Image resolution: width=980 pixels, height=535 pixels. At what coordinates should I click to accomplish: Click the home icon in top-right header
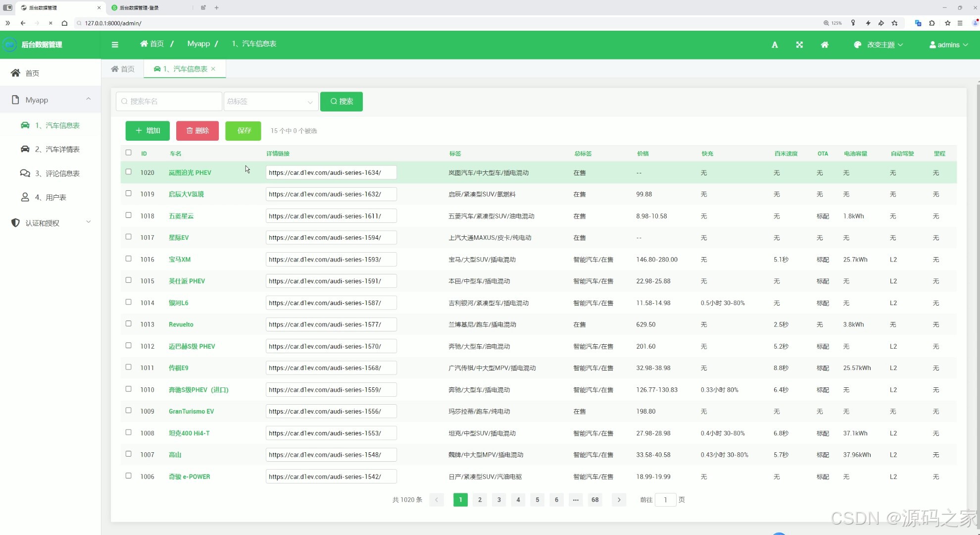[x=825, y=45]
